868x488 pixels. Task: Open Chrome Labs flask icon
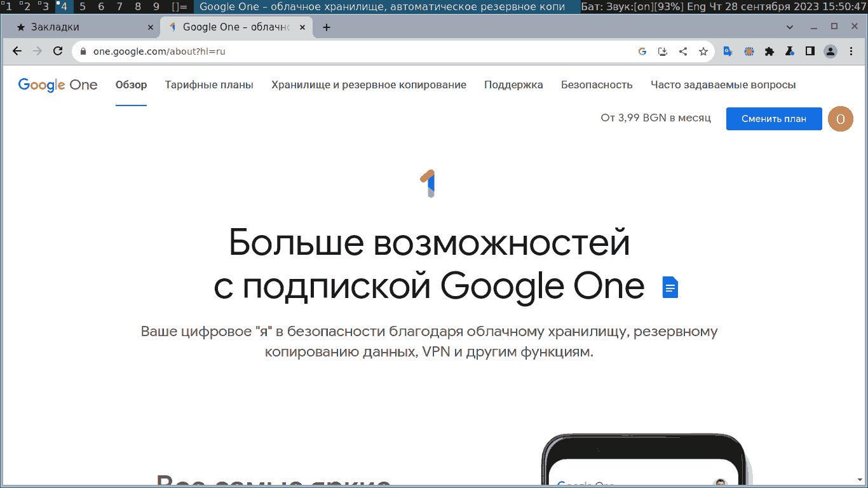(790, 51)
